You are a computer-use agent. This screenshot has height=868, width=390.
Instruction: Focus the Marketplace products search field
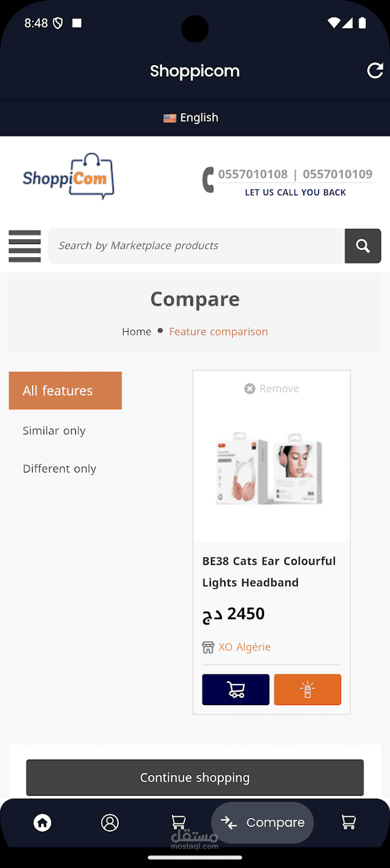coord(197,246)
